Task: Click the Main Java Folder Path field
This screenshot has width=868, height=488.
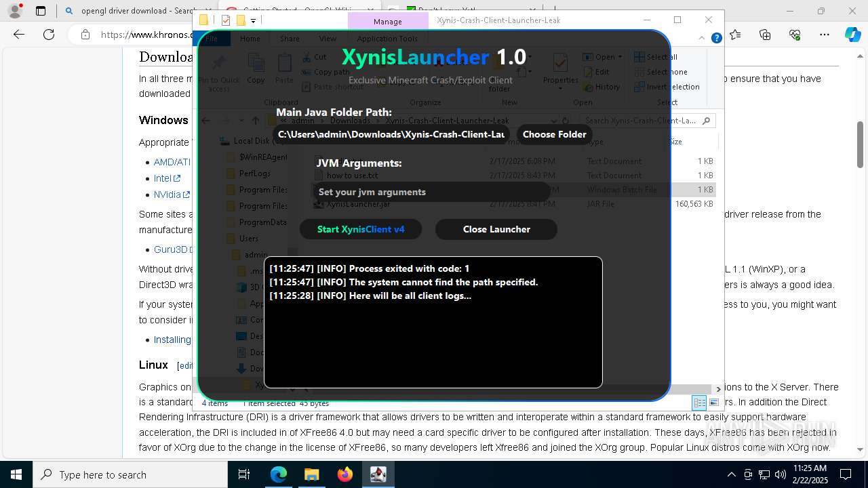Action: tap(391, 134)
